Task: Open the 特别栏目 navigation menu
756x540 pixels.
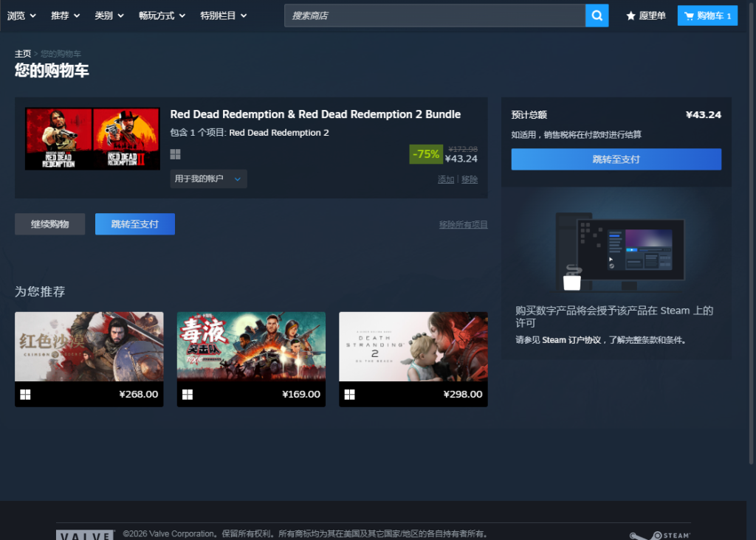Action: pos(223,15)
